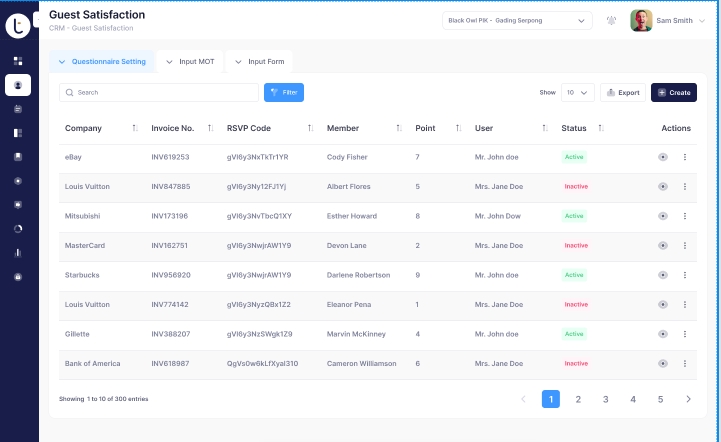Viewport: 721px width, 442px height.
Task: Sort the table by Point column
Action: [x=458, y=128]
